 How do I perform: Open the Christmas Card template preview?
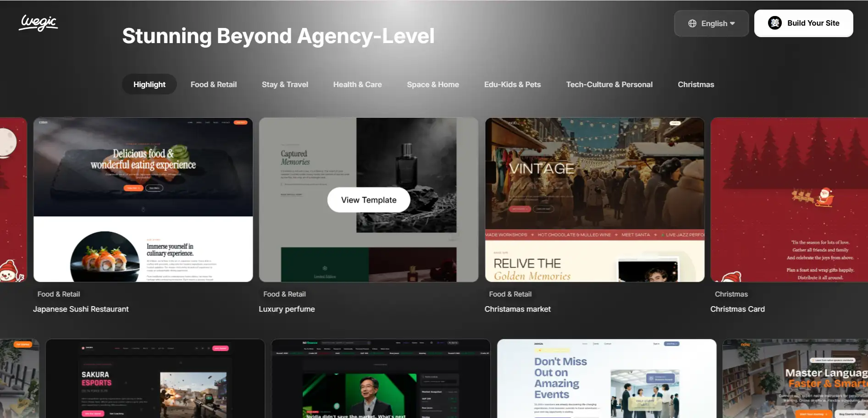coord(789,200)
